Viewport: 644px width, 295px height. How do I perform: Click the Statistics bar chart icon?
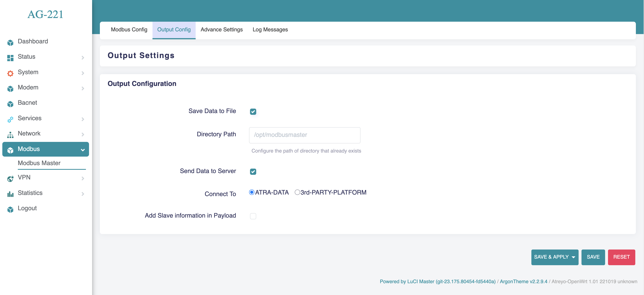point(10,194)
